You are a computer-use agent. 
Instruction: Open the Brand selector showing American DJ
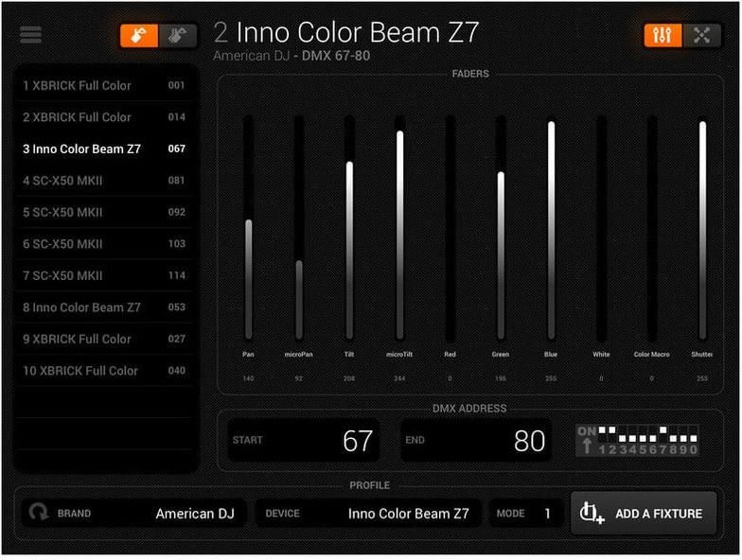point(134,513)
